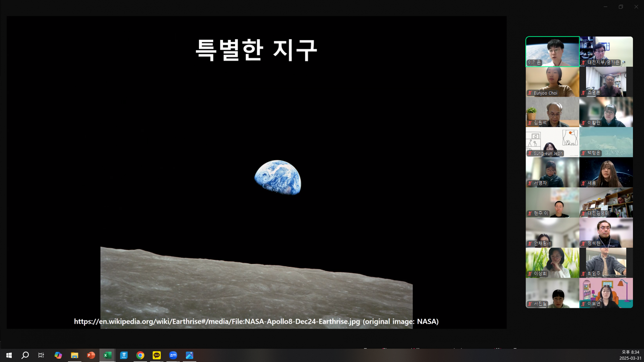Screen dimensions: 644x362
Task: Open Task View on the taskbar
Action: 41,355
